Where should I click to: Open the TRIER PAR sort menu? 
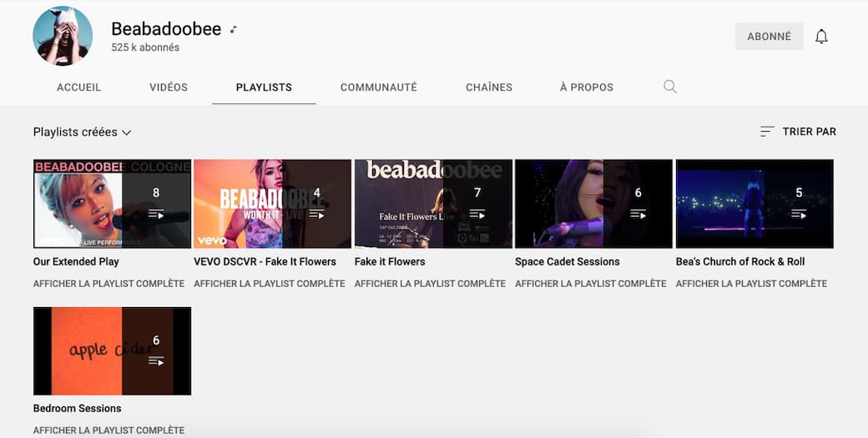click(798, 132)
